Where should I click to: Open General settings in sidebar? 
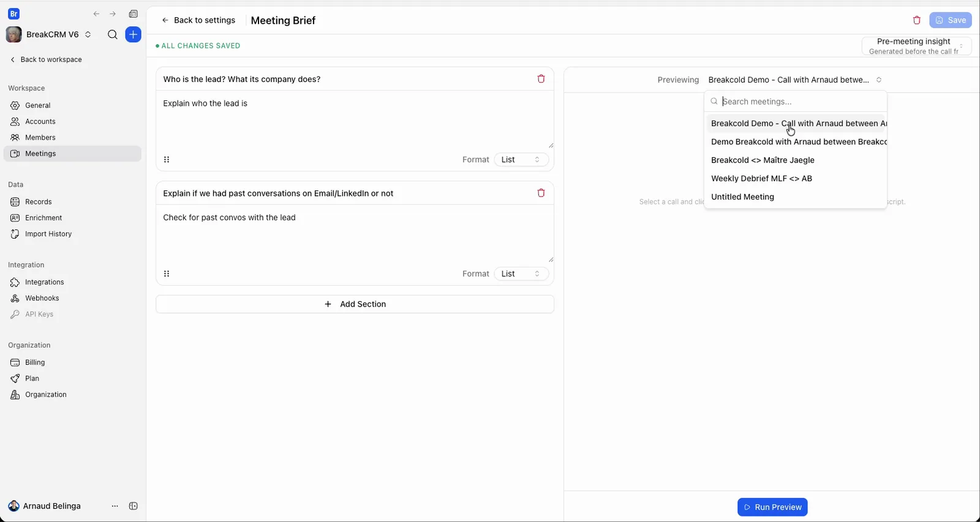72,105
